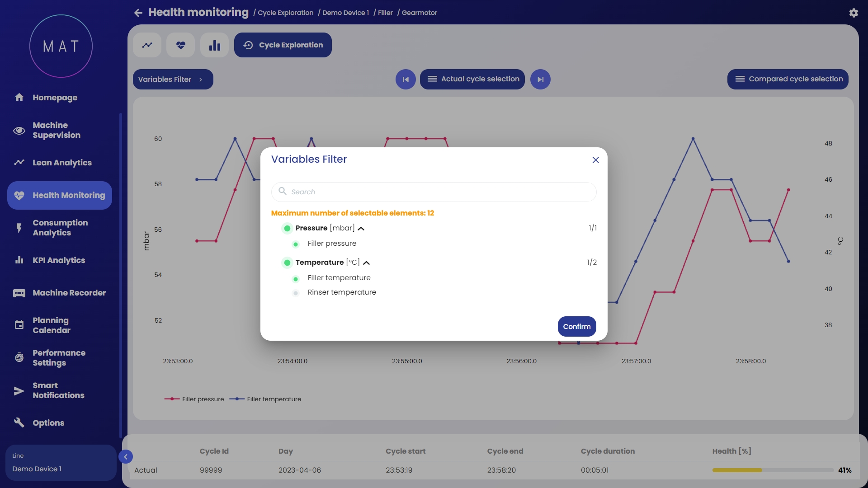Close the Variables Filter dialog
868x488 pixels.
(x=595, y=160)
